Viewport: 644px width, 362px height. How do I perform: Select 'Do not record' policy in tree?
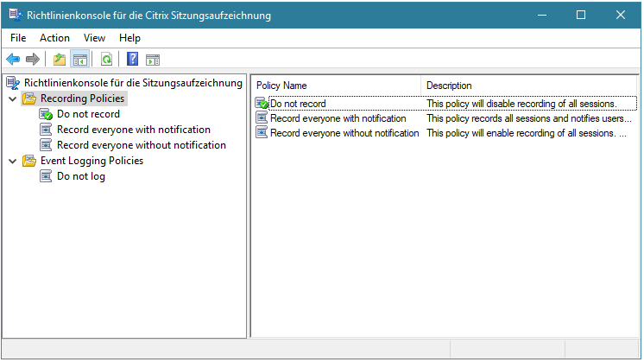pos(88,114)
